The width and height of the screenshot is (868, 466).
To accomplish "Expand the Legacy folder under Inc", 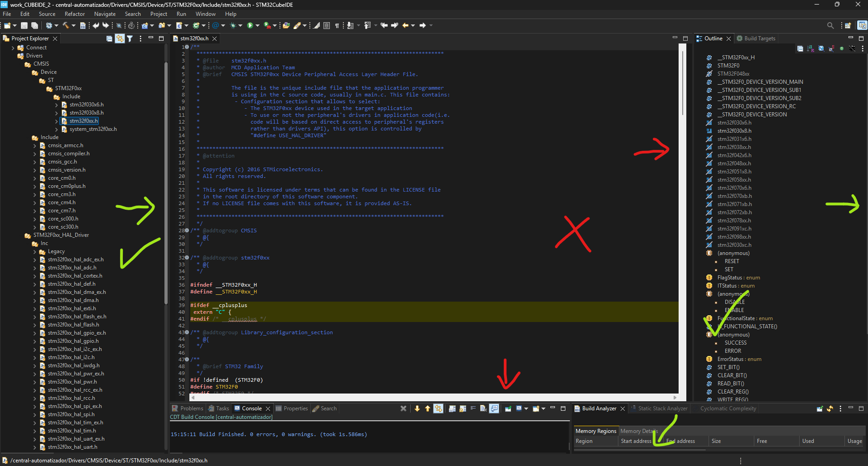I will [x=35, y=251].
